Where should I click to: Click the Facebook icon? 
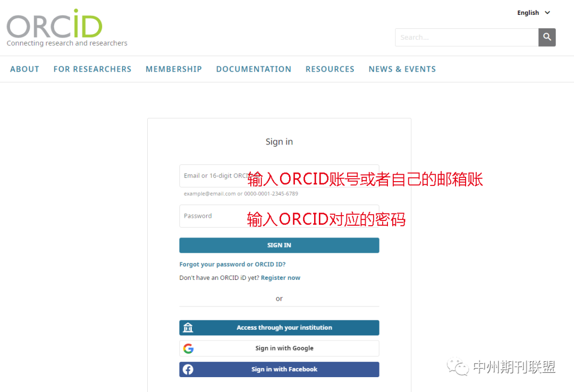(188, 369)
